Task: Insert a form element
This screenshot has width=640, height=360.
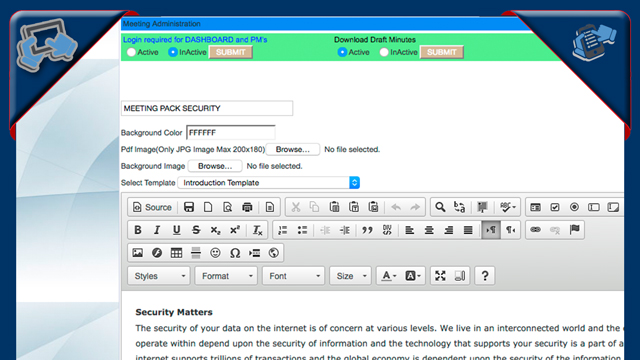Action: (535, 207)
